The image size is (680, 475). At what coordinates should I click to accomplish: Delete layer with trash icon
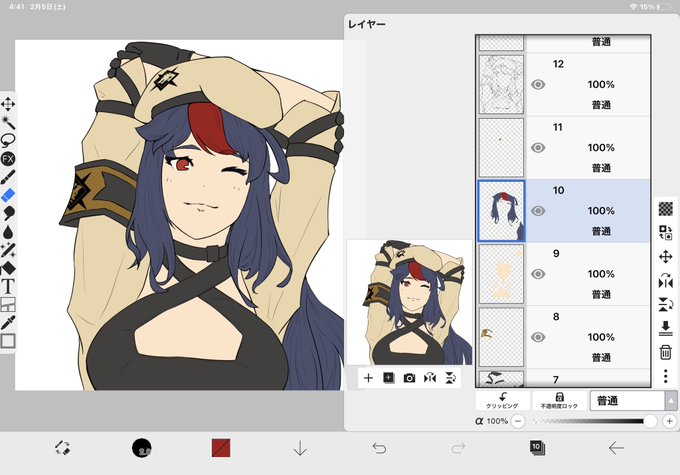click(x=666, y=352)
